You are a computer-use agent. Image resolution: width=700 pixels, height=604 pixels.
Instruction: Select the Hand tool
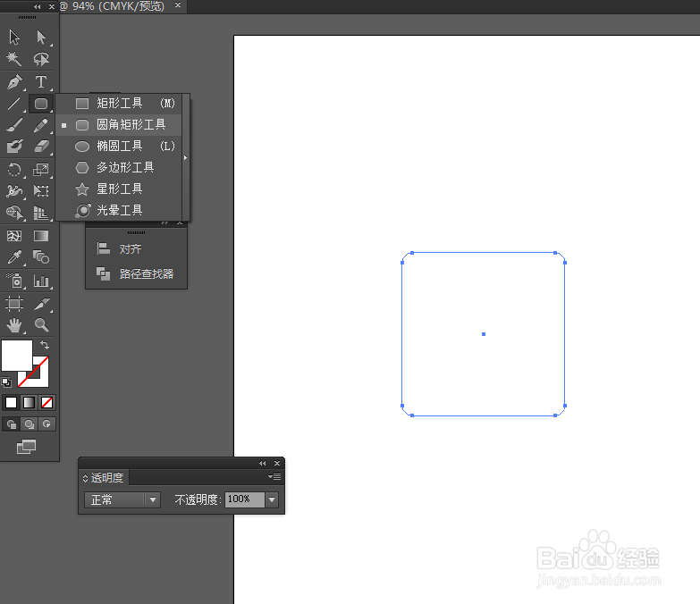coord(14,325)
